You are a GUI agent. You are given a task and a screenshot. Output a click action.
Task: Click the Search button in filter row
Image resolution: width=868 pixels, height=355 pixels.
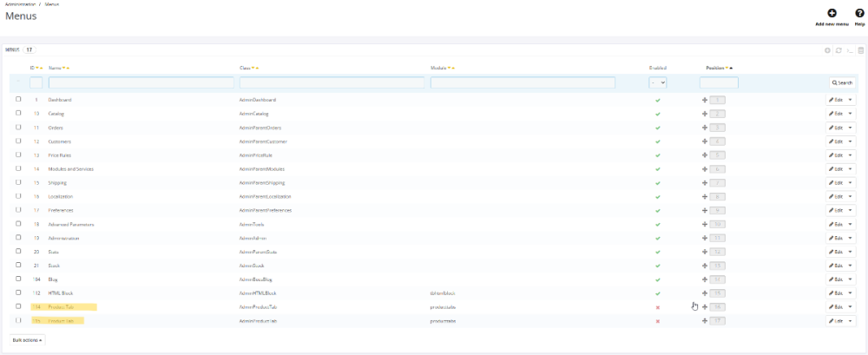tap(842, 82)
